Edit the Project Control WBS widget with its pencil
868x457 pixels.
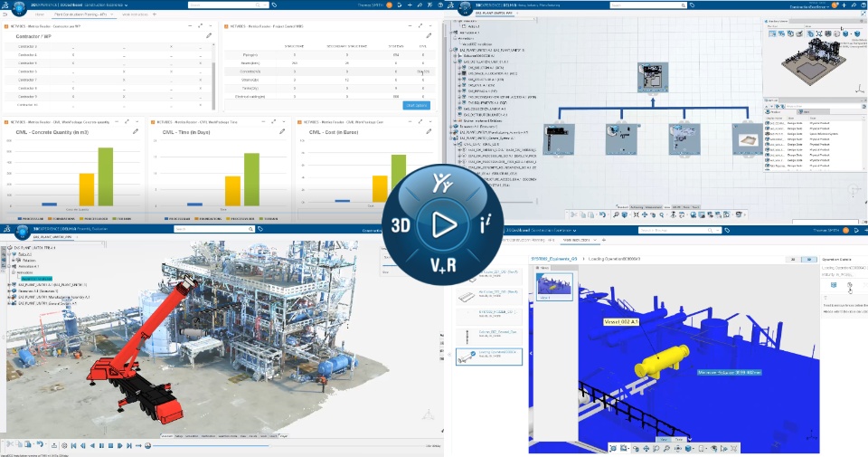[429, 36]
